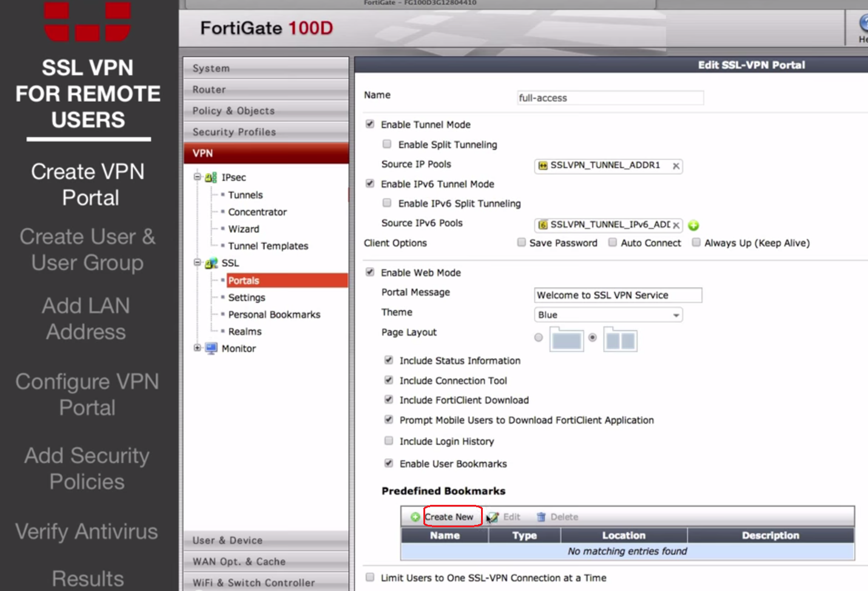Collapse the IPsec tree node
This screenshot has height=591, width=868.
(x=197, y=177)
